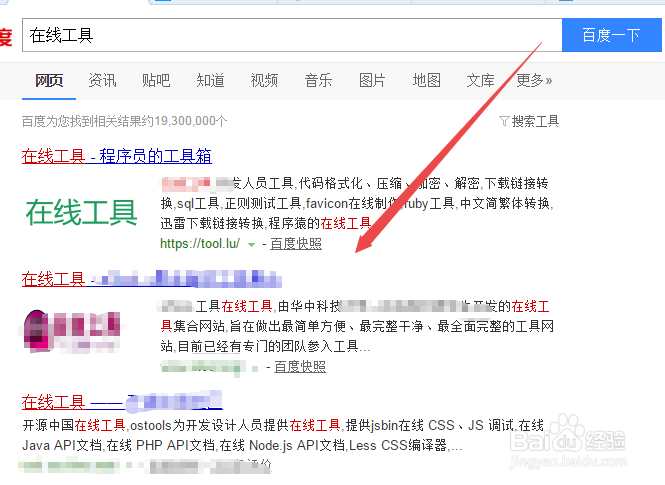
Task: Expand the 更多» menu
Action: pos(534,80)
